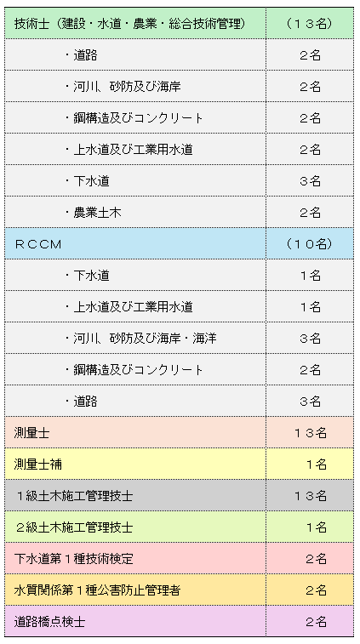Click 水質関係第1種公害防止管理者 row
This screenshot has width=360, height=644.
click(180, 590)
